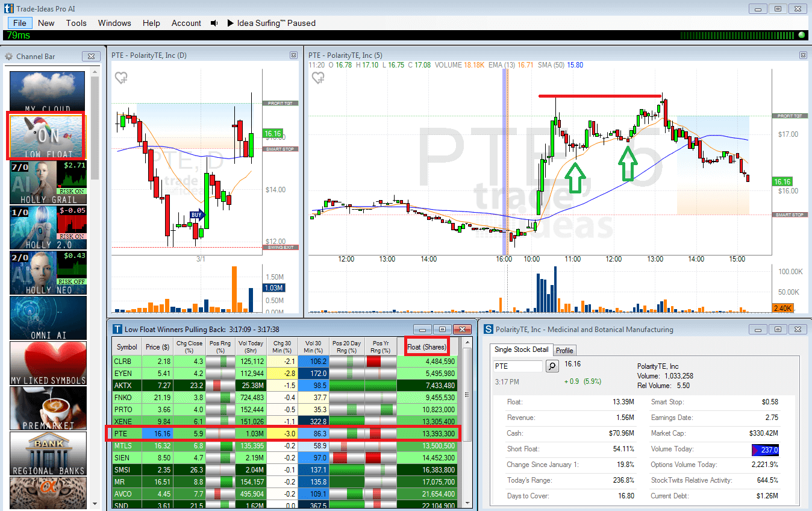Click the Channel Bar gear icon
Image resolution: width=812 pixels, height=511 pixels.
tap(9, 57)
